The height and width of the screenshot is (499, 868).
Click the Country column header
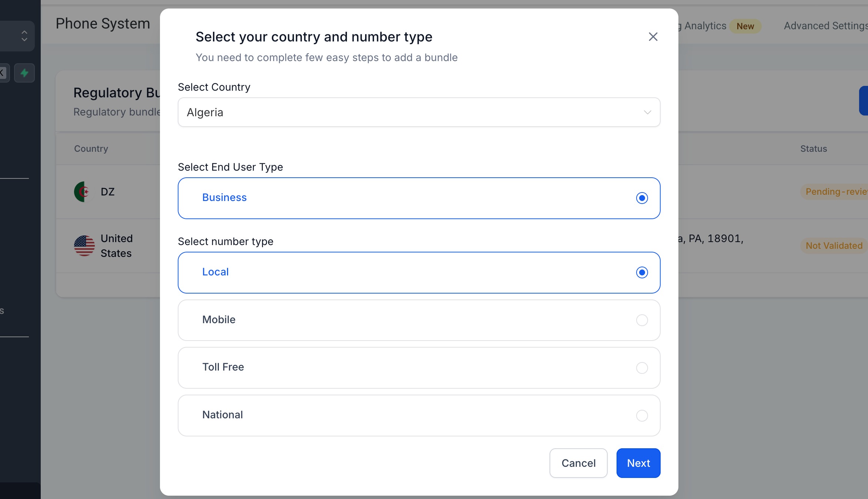(91, 149)
